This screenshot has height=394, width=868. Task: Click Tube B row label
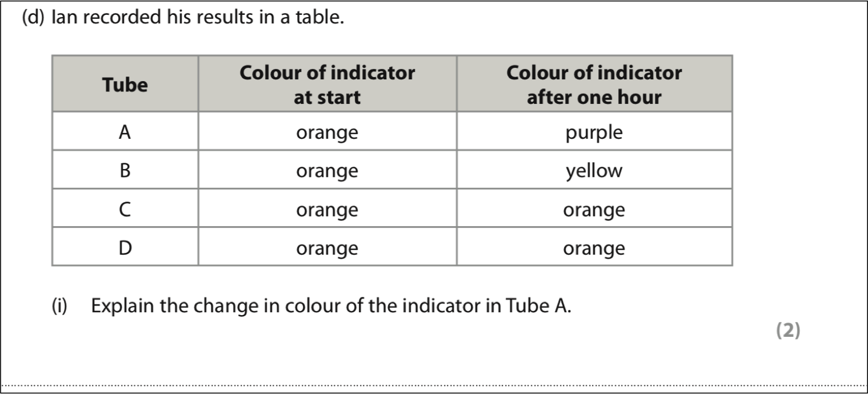point(125,170)
